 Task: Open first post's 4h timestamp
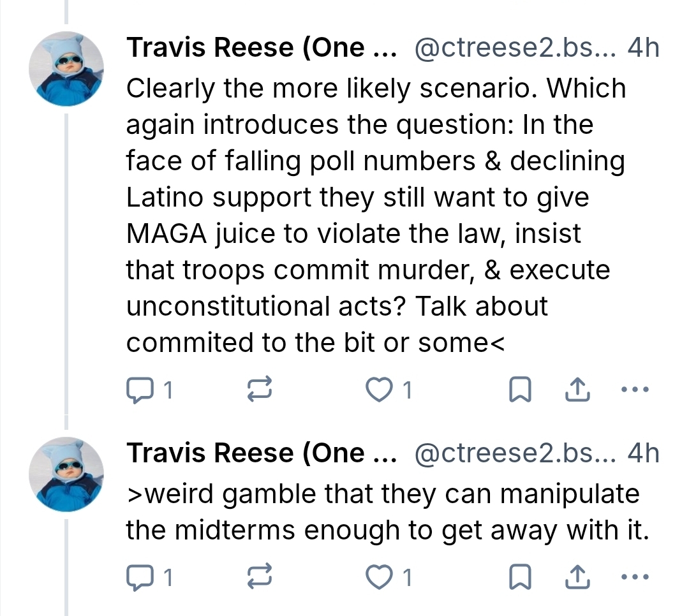pos(643,48)
